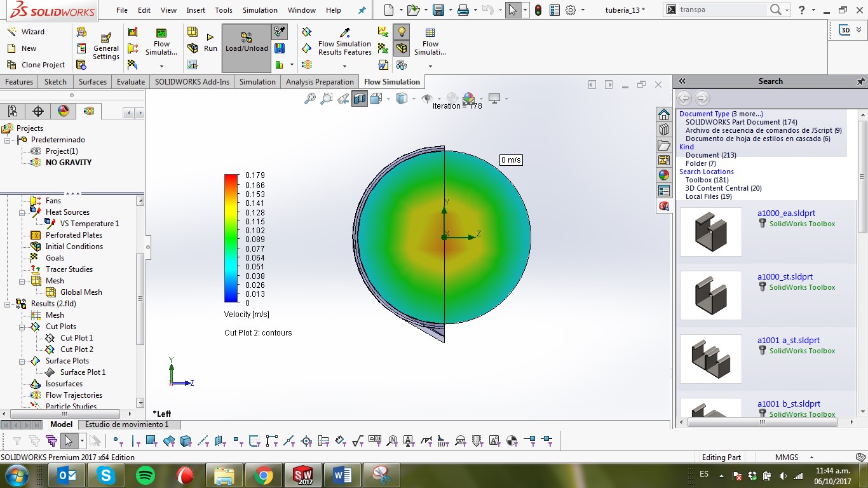The image size is (868, 488).
Task: Open the Flow Simulation analysis tree tab
Action: (89, 111)
